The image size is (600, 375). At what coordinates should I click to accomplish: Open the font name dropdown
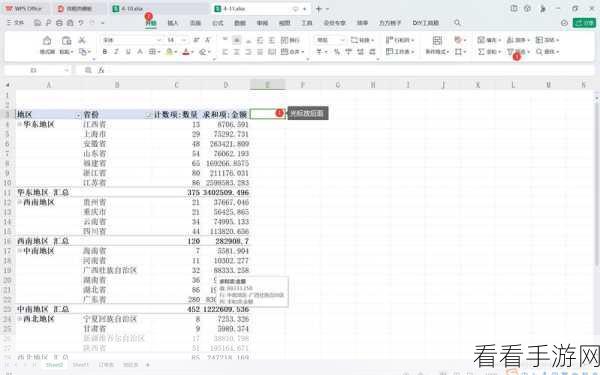(x=159, y=40)
